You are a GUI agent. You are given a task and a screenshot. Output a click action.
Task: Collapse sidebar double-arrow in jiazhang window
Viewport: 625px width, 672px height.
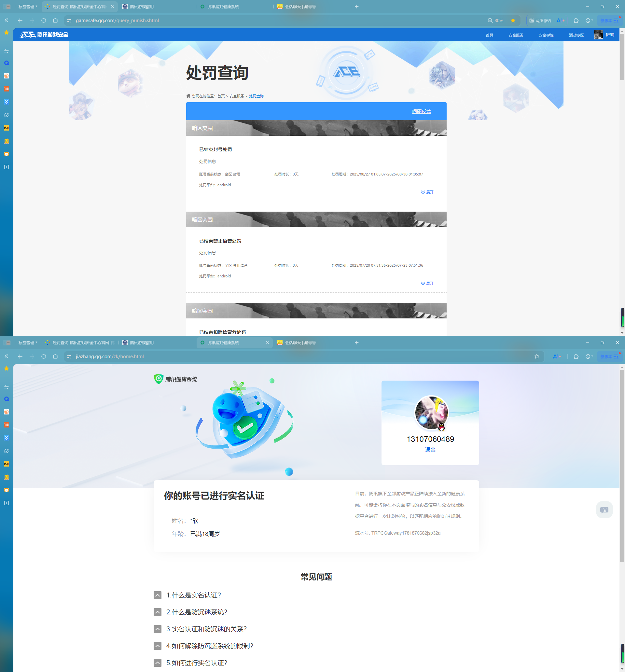[x=7, y=357]
